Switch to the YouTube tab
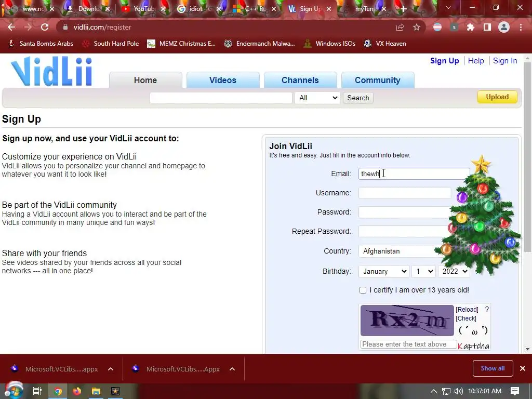Screen dimensions: 532x399 (143, 9)
